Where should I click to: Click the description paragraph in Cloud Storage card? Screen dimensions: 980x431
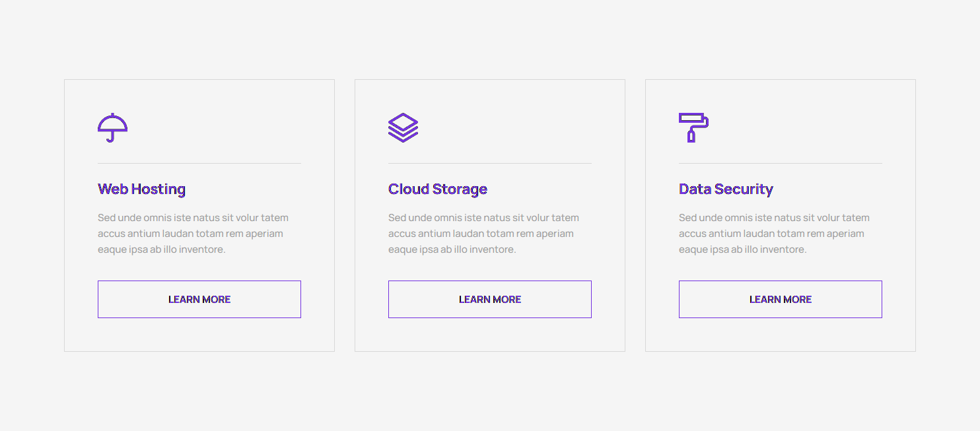pyautogui.click(x=483, y=234)
